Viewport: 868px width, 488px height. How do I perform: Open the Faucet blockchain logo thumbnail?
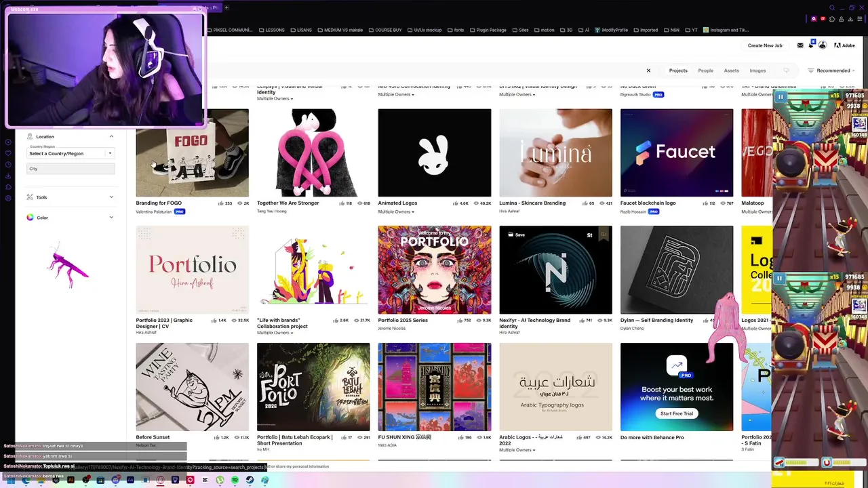(x=677, y=152)
